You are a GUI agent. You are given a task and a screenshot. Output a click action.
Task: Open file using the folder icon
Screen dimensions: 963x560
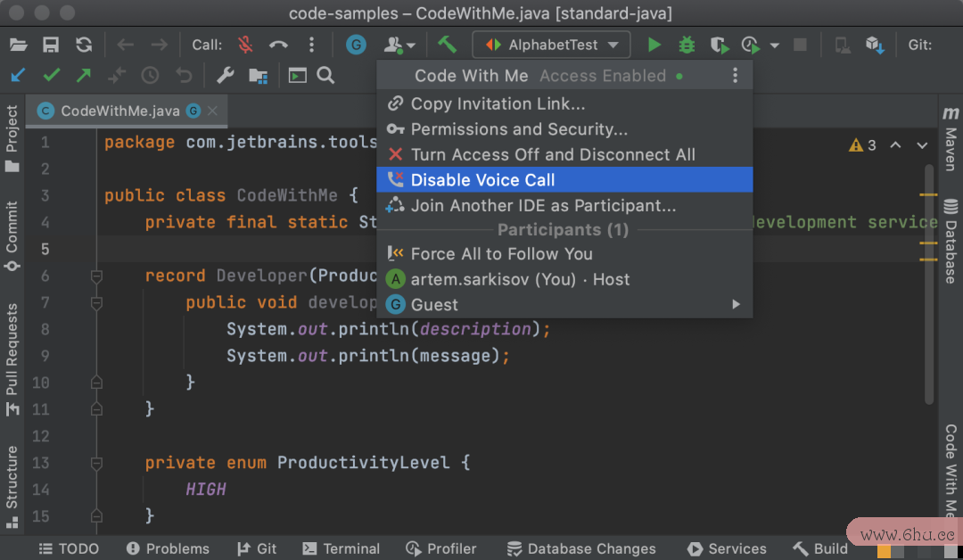pyautogui.click(x=19, y=45)
